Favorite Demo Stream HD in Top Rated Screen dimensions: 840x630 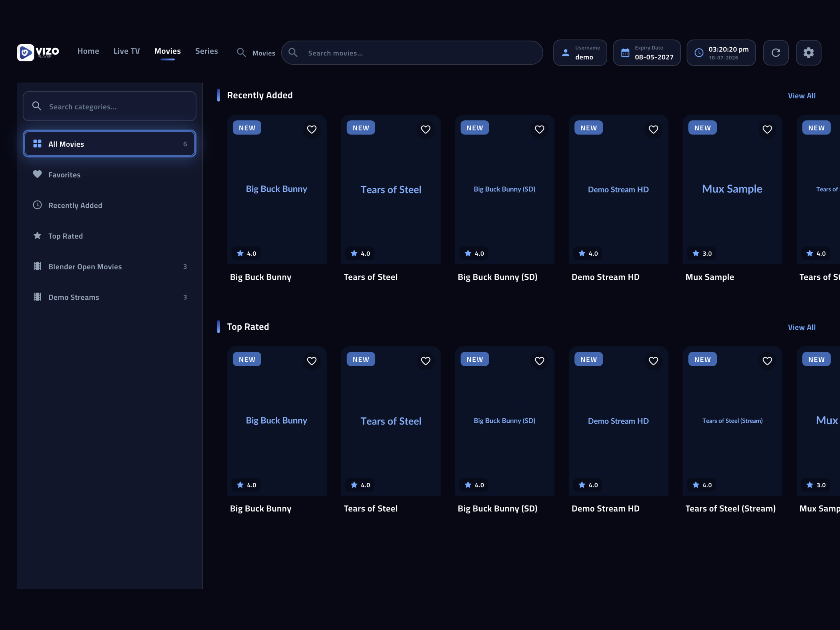pyautogui.click(x=653, y=361)
